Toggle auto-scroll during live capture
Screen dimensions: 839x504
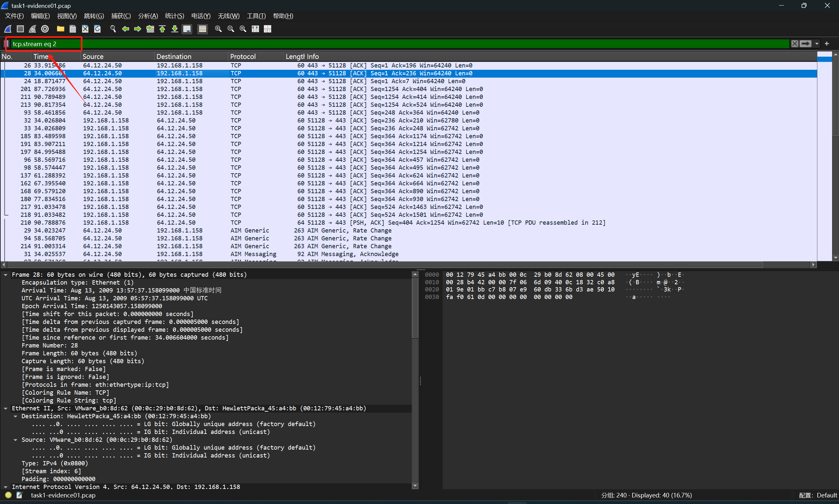[x=187, y=29]
